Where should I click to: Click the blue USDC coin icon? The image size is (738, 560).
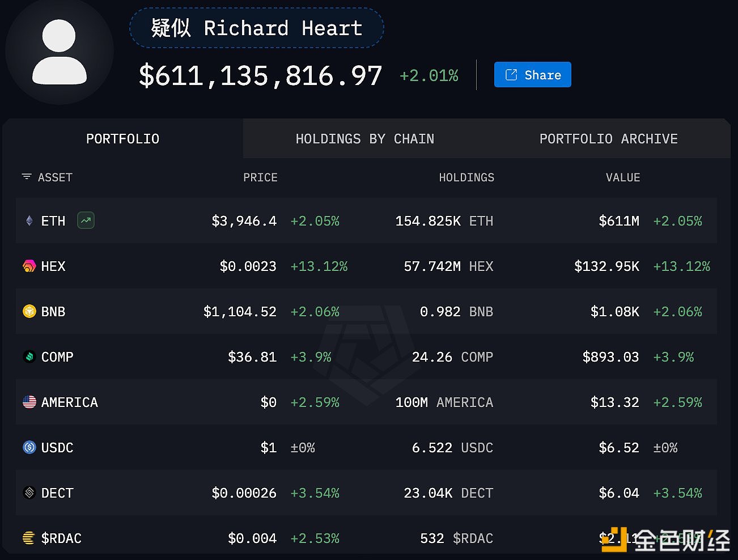(x=29, y=447)
